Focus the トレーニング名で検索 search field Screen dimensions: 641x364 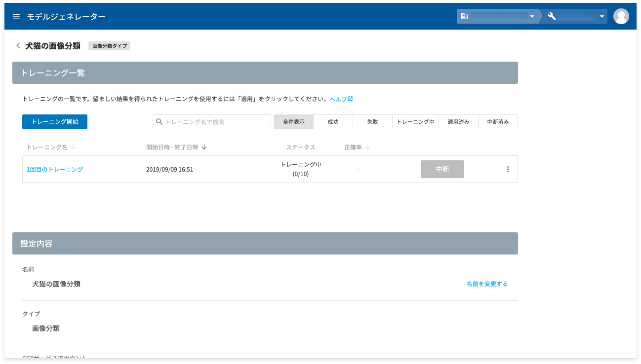click(x=212, y=122)
